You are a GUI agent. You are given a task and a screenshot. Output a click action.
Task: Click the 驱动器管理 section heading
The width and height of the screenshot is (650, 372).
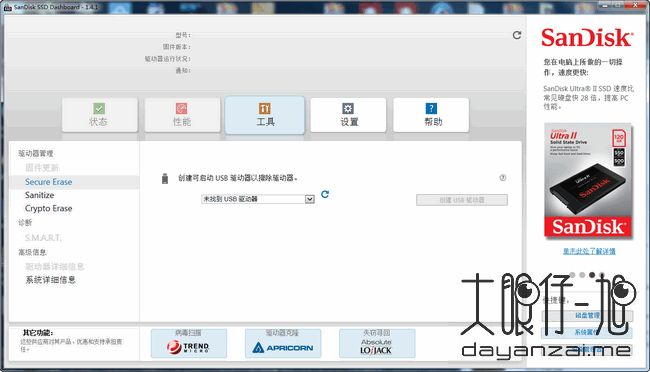(x=36, y=153)
